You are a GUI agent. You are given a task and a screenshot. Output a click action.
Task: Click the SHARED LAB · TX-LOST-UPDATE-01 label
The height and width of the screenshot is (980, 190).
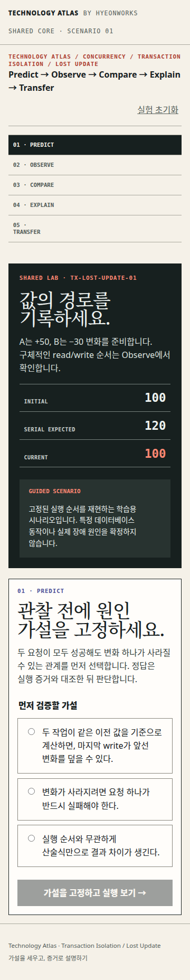[78, 278]
